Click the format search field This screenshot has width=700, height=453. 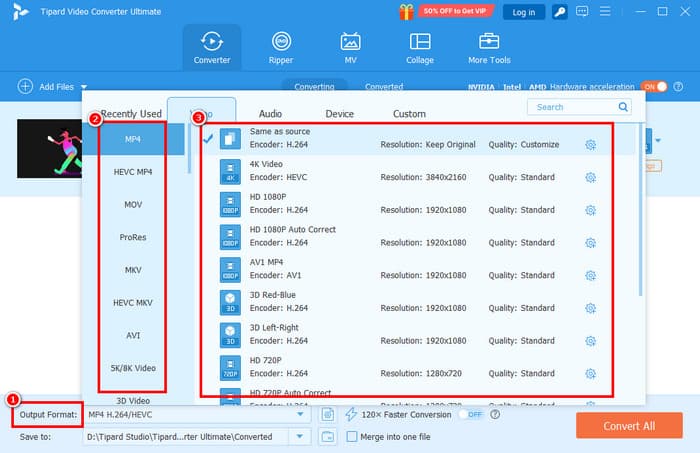coord(579,107)
